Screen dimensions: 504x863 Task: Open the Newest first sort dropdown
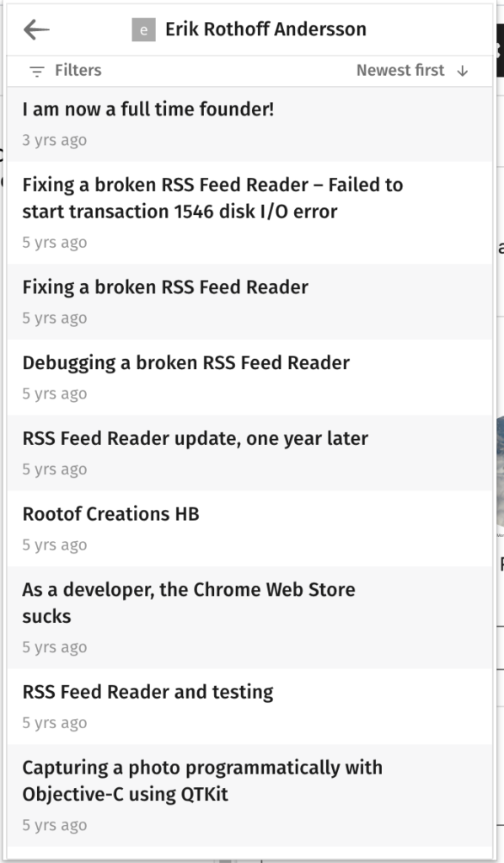[413, 71]
